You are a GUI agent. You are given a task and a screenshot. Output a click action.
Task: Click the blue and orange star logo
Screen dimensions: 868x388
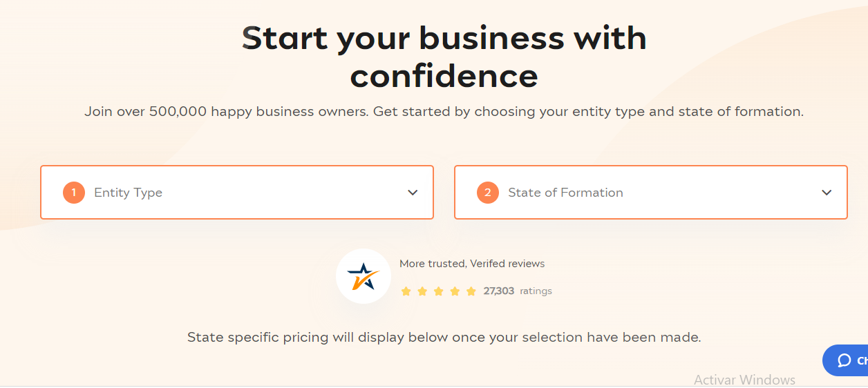coord(364,276)
